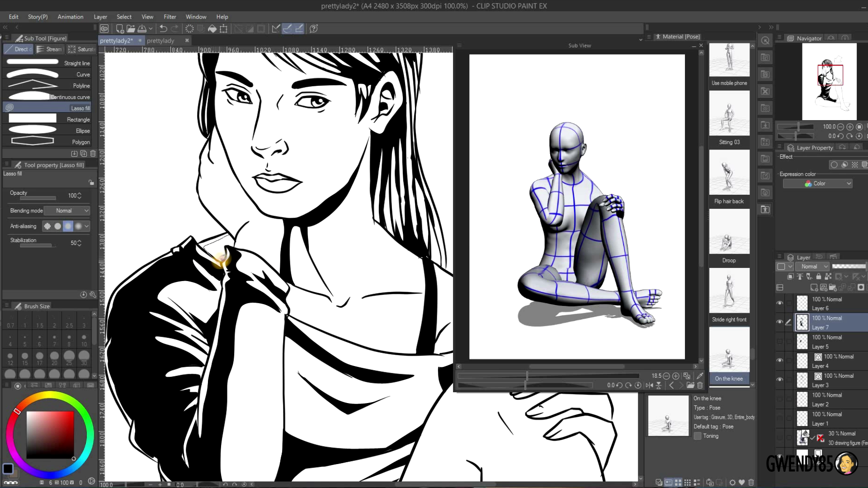Toggle visibility of Layer 4
This screenshot has width=868, height=488.
click(779, 361)
